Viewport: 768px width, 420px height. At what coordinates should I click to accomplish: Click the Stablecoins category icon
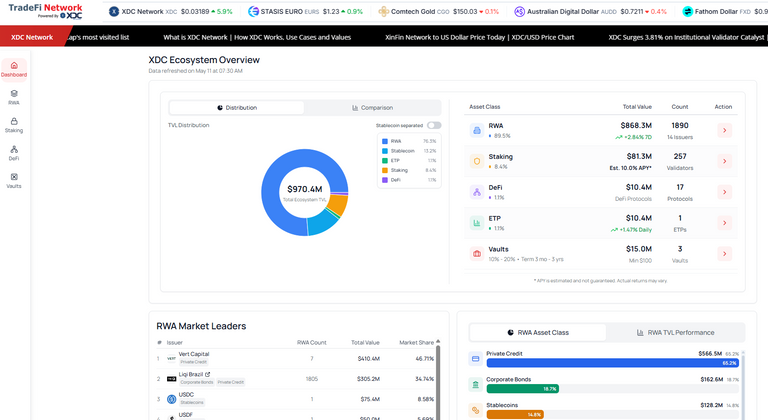click(475, 411)
